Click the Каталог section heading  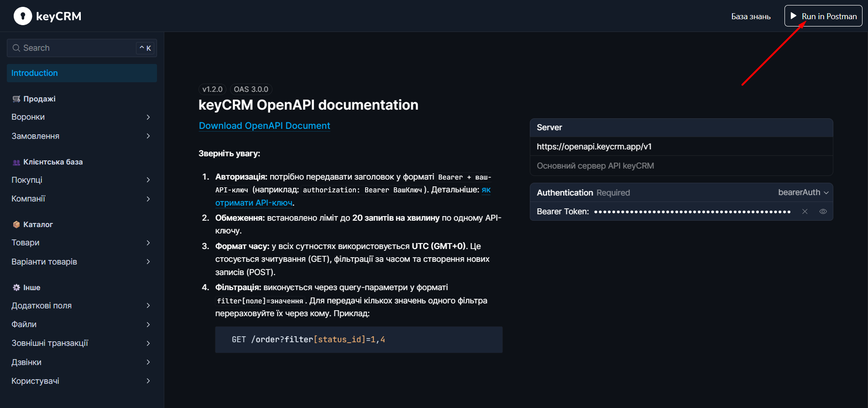pos(38,224)
